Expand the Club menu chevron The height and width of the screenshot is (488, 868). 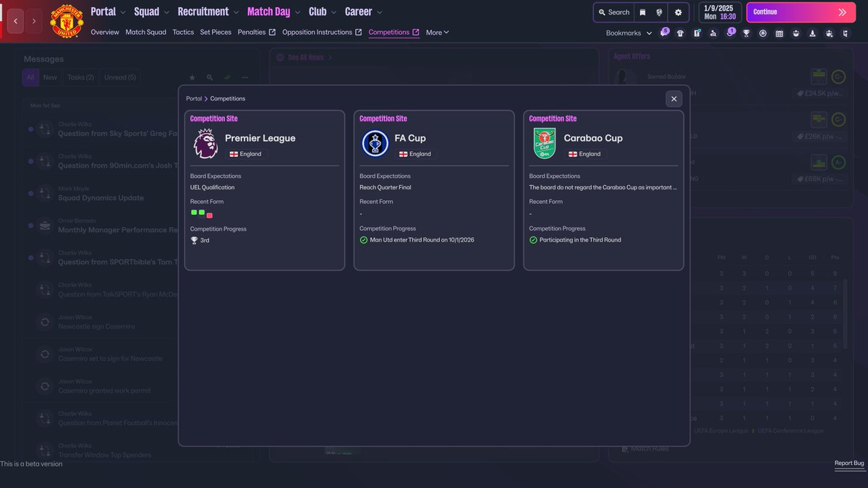point(333,12)
